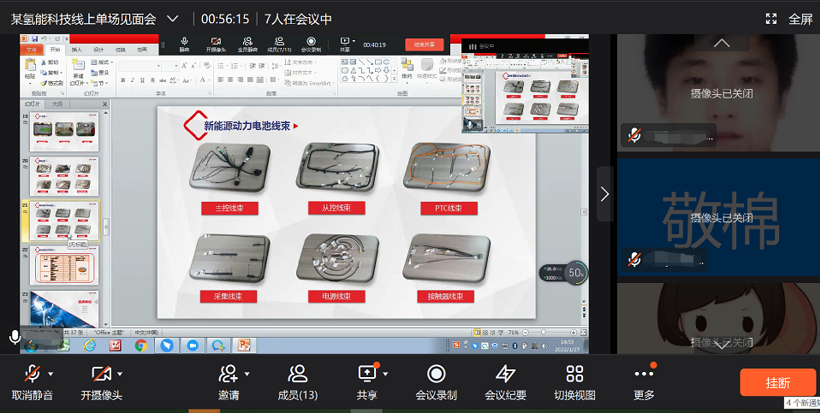Close slide pane with X button

click(x=105, y=104)
